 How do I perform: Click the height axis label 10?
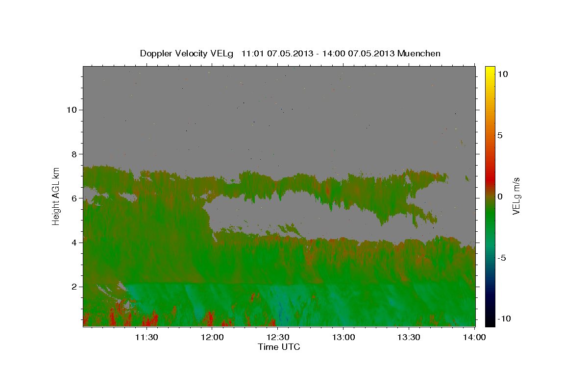tap(72, 109)
